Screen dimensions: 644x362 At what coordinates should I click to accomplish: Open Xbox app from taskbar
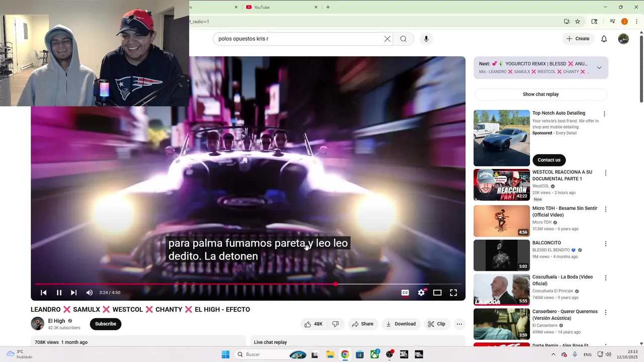375,354
